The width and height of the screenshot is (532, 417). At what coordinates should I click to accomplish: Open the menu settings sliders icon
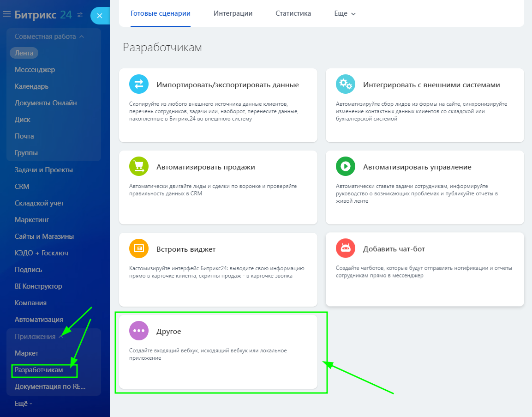[80, 15]
